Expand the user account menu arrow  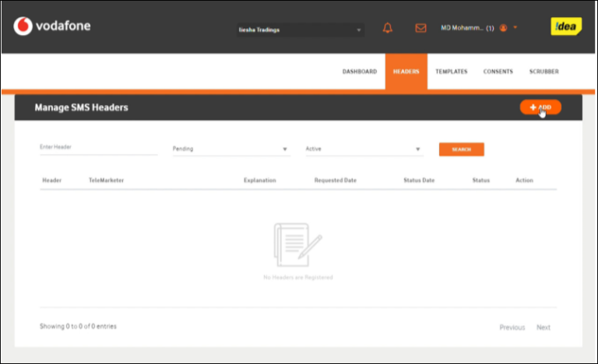pos(515,28)
